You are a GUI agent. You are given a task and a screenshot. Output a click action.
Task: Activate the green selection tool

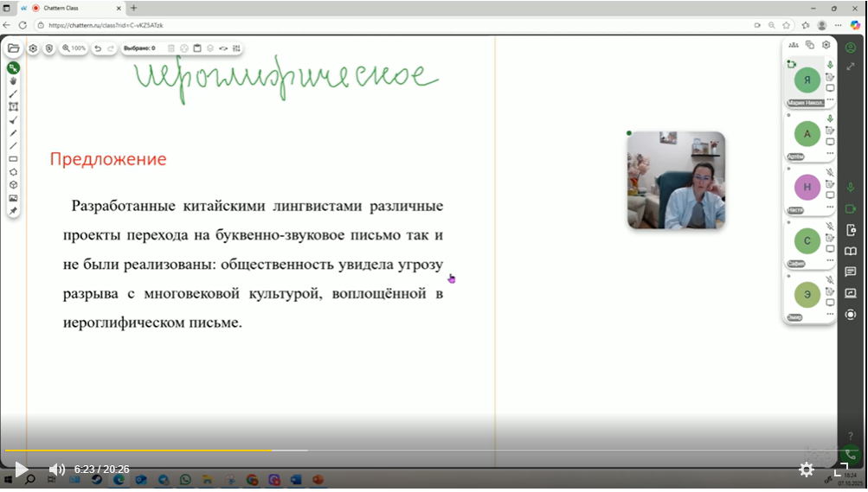click(x=13, y=68)
